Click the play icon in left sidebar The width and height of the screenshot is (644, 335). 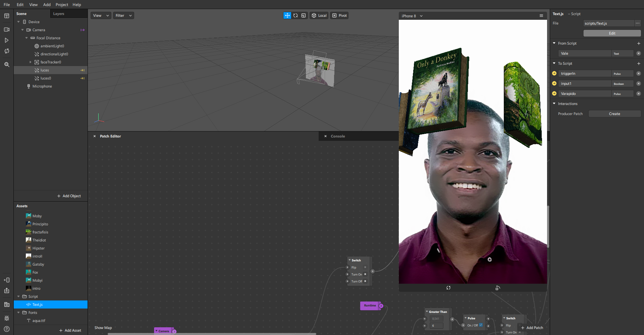click(x=7, y=40)
